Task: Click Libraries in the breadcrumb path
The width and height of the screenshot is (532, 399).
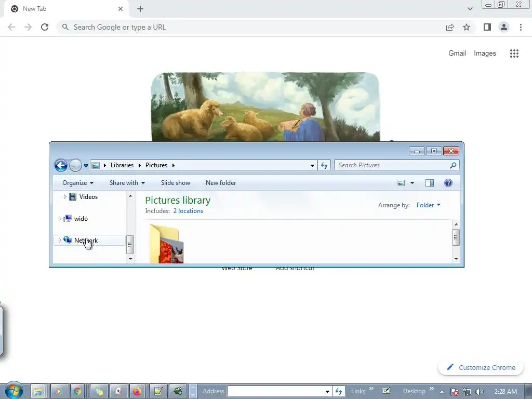Action: (122, 165)
